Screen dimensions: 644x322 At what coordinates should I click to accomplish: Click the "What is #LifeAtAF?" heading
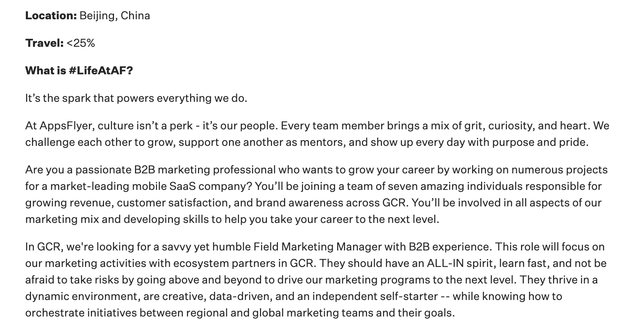point(79,71)
